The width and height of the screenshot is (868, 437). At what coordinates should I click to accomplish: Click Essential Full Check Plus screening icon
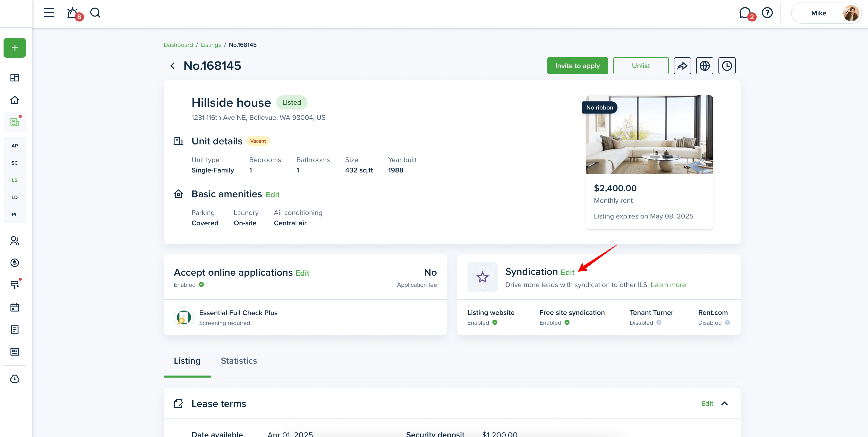click(184, 317)
